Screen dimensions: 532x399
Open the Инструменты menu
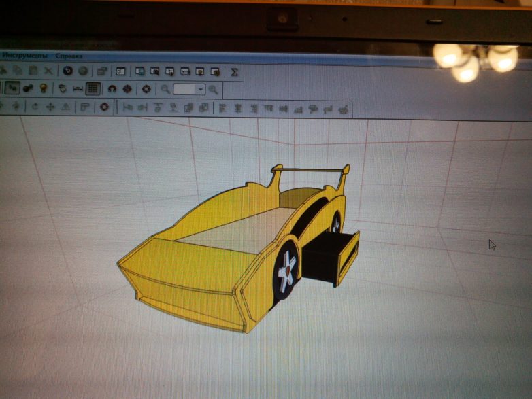click(x=24, y=55)
